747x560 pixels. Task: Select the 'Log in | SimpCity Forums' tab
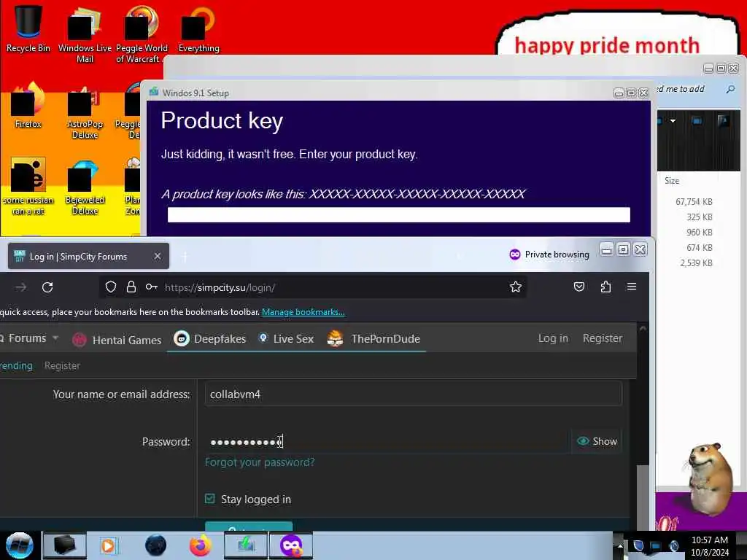pos(88,256)
